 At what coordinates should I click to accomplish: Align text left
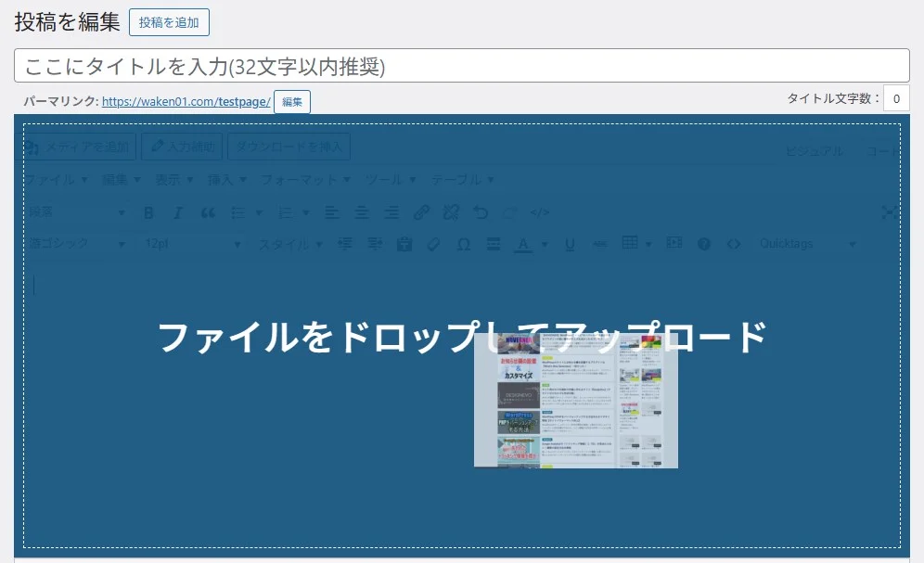[x=332, y=212]
